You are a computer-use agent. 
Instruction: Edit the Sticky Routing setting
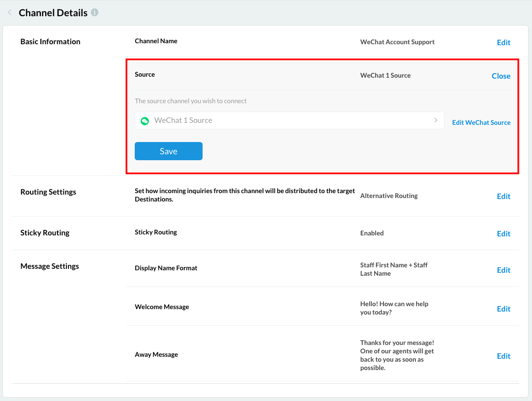click(x=503, y=233)
